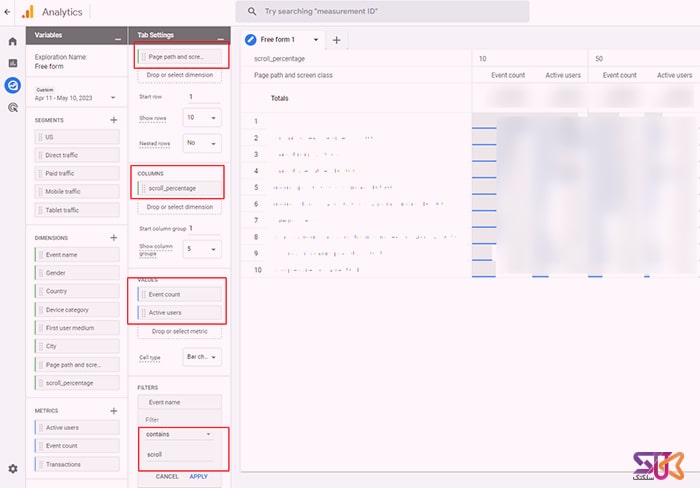Add a new segment with plus icon
Screen dimensions: 700x488
point(113,120)
